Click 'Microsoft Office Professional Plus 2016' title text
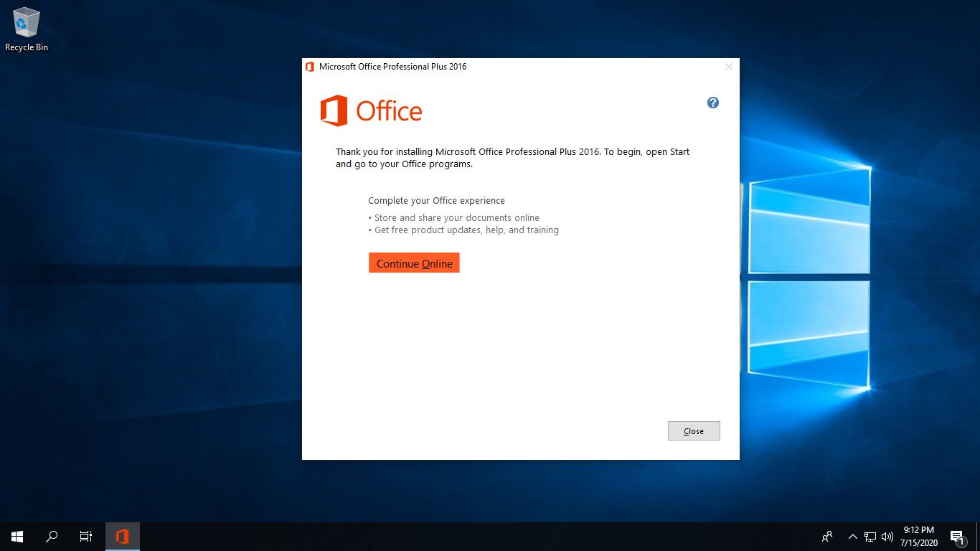Screen dimensions: 980x551 tap(392, 67)
